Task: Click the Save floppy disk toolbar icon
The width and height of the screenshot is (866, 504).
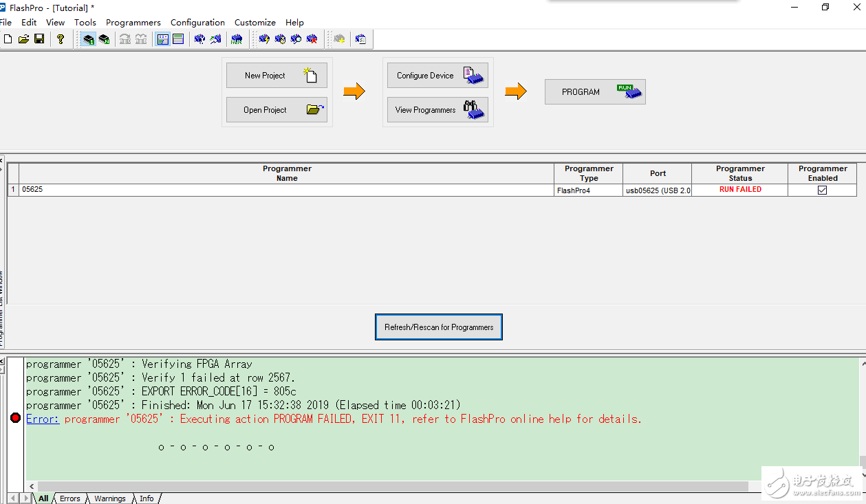Action: pyautogui.click(x=39, y=39)
